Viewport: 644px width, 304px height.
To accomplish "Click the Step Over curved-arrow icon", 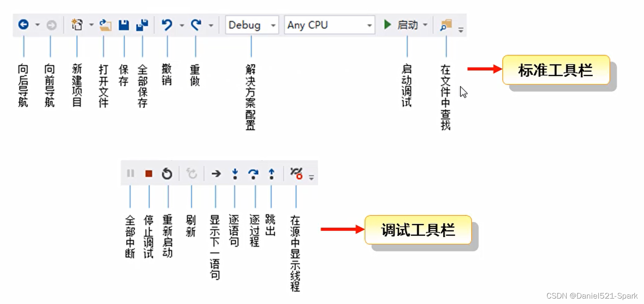I will coord(253,174).
